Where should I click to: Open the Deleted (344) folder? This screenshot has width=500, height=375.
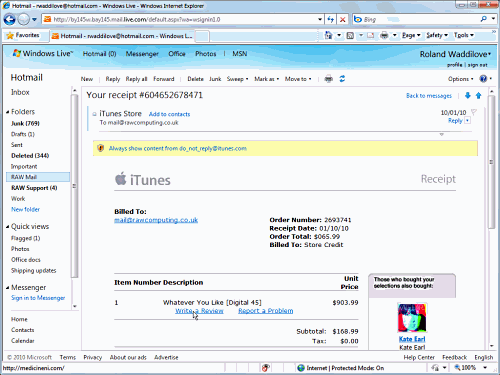click(x=30, y=156)
